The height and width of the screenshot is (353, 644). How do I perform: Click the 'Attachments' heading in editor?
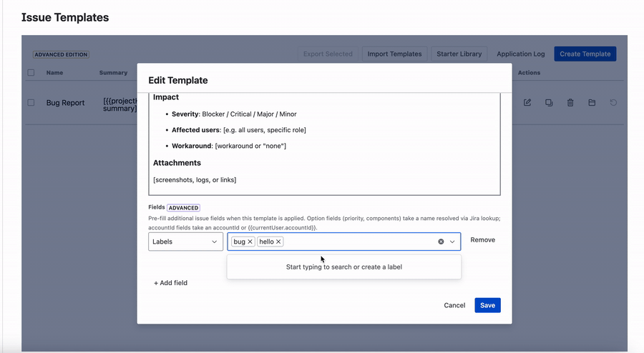coord(177,163)
